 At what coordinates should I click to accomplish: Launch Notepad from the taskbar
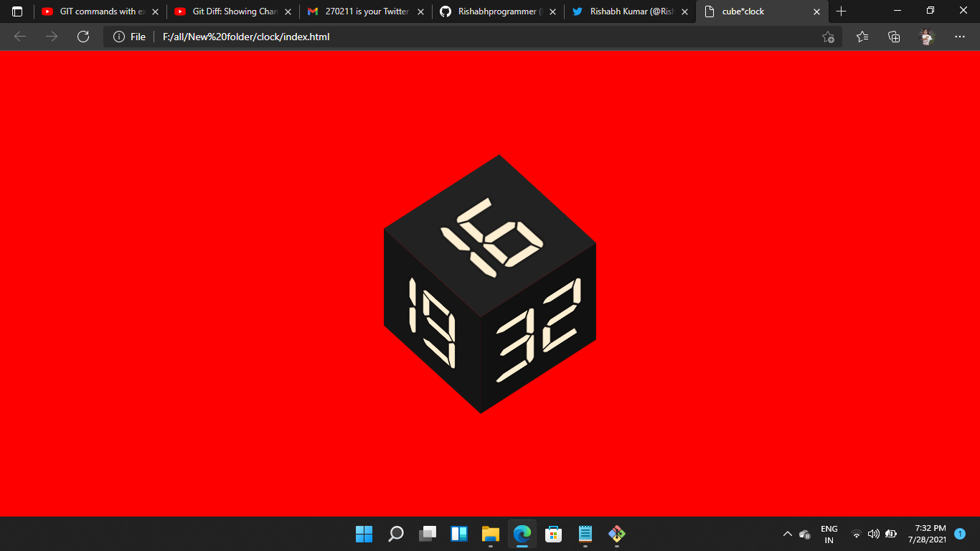(585, 534)
